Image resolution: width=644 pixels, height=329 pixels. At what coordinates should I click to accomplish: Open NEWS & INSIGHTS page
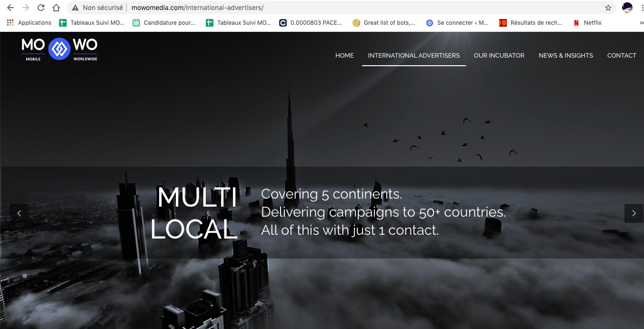coord(565,55)
